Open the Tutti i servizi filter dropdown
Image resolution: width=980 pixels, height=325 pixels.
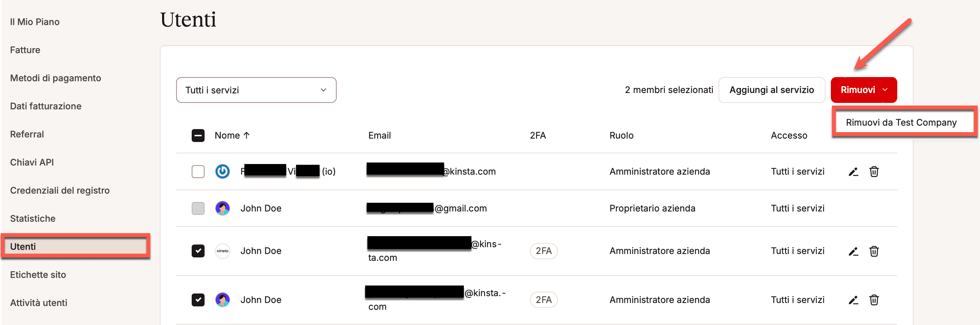(256, 90)
